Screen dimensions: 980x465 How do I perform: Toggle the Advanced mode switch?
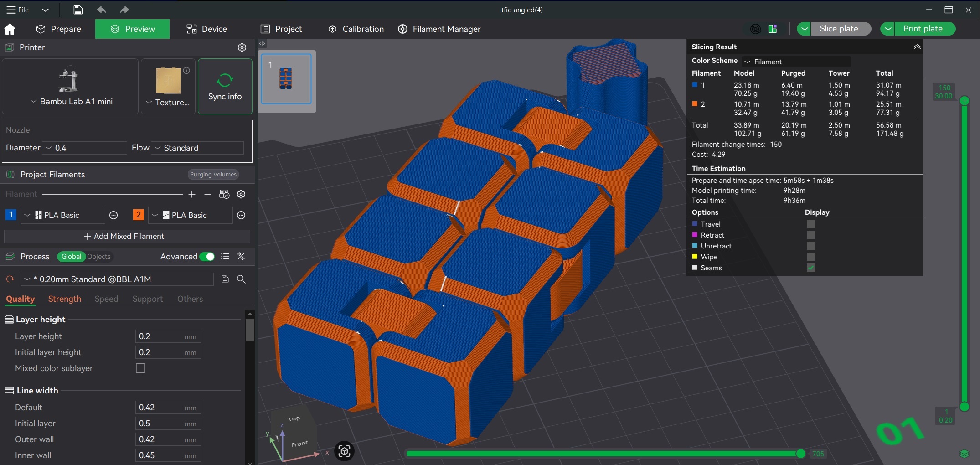click(207, 257)
